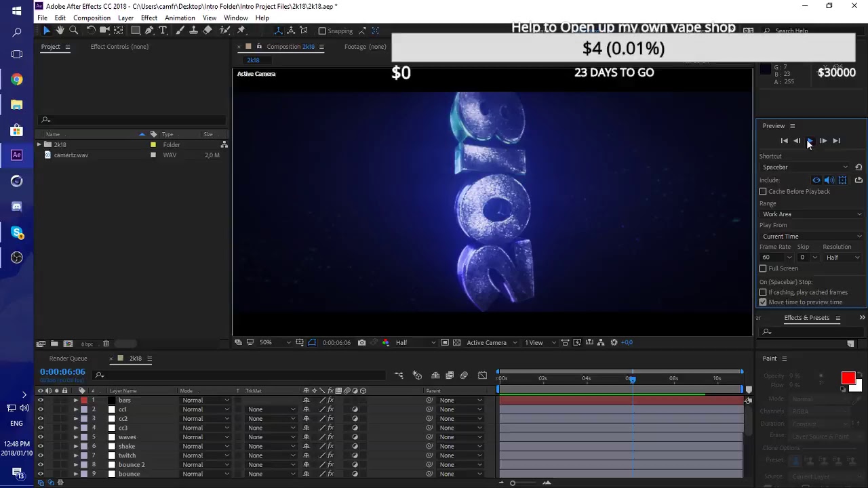
Task: Open the Play From Current Time dropdown
Action: 812,237
